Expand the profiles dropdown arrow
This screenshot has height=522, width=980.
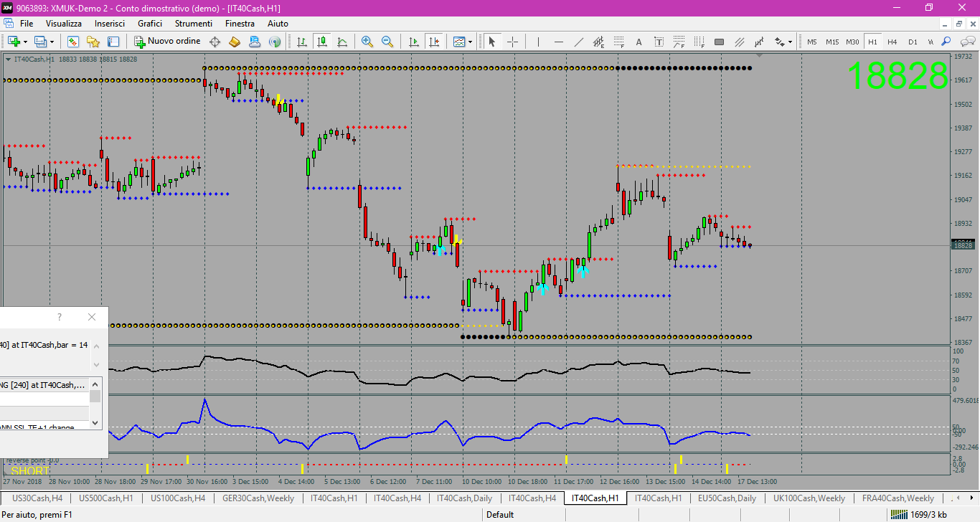pos(52,42)
